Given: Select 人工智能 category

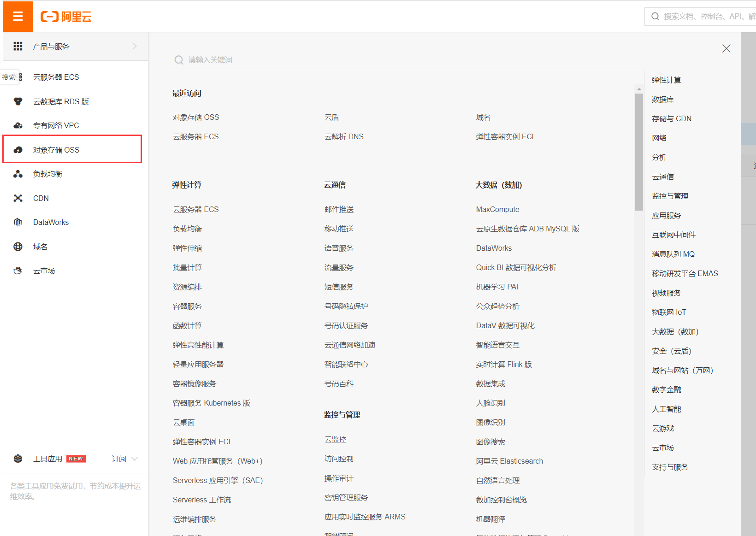Looking at the screenshot, I should click(x=666, y=409).
